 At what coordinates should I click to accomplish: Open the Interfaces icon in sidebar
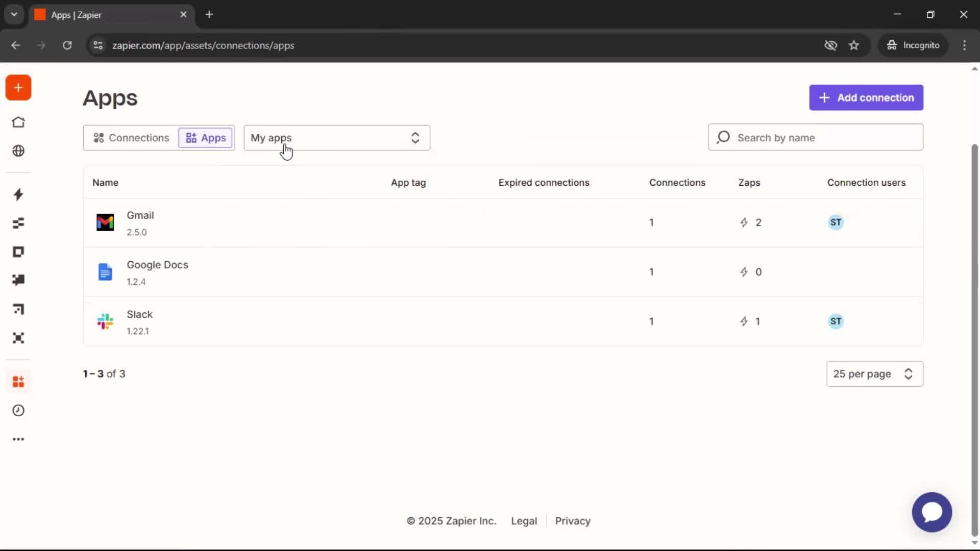tap(18, 252)
